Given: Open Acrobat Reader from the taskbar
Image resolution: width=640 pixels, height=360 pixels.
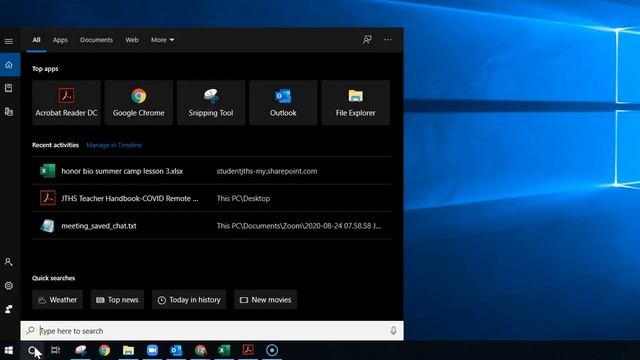Looking at the screenshot, I should tap(248, 350).
